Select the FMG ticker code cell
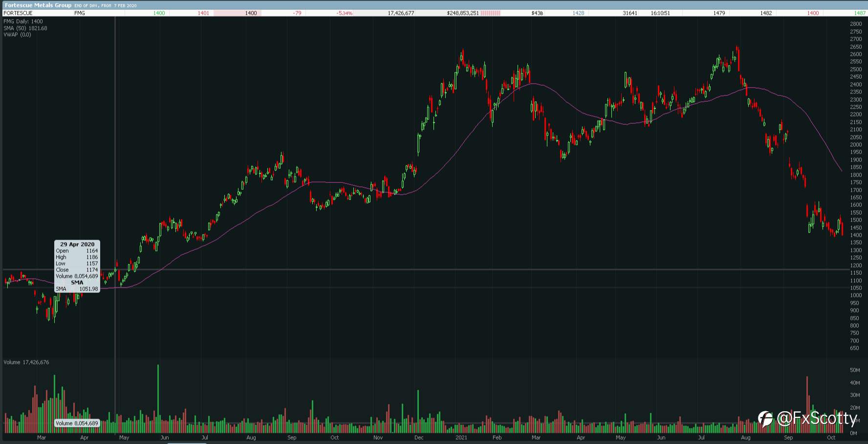This screenshot has width=868, height=444. coord(79,13)
